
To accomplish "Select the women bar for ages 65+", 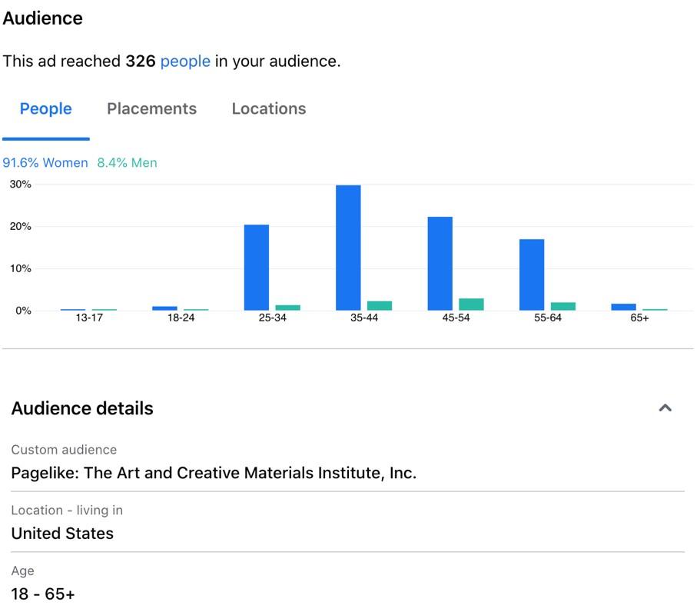I will click(624, 307).
